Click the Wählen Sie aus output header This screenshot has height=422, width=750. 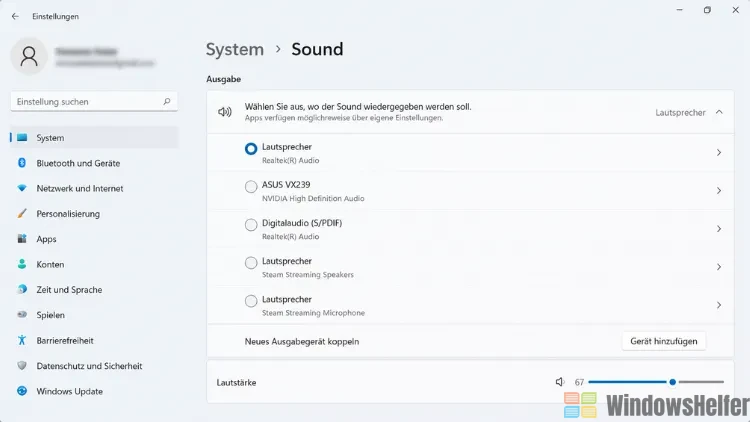(x=470, y=112)
